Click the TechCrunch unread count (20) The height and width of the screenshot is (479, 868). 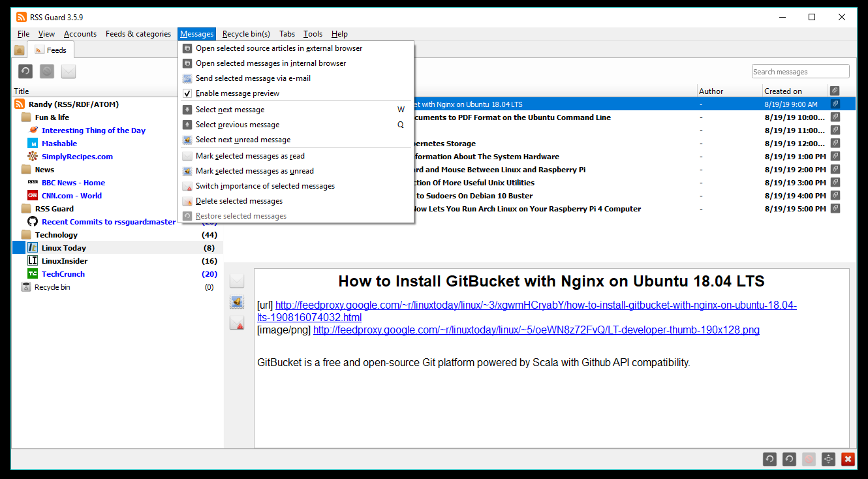(209, 274)
